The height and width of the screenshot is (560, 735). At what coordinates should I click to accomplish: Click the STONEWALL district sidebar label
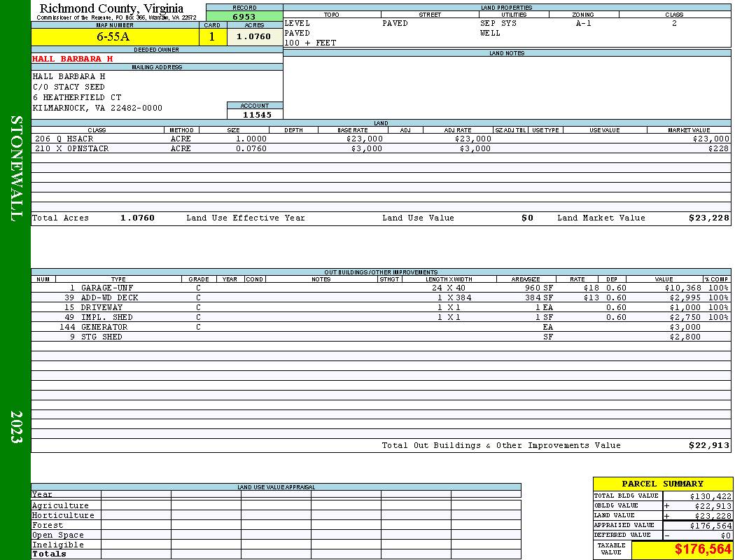pos(16,169)
